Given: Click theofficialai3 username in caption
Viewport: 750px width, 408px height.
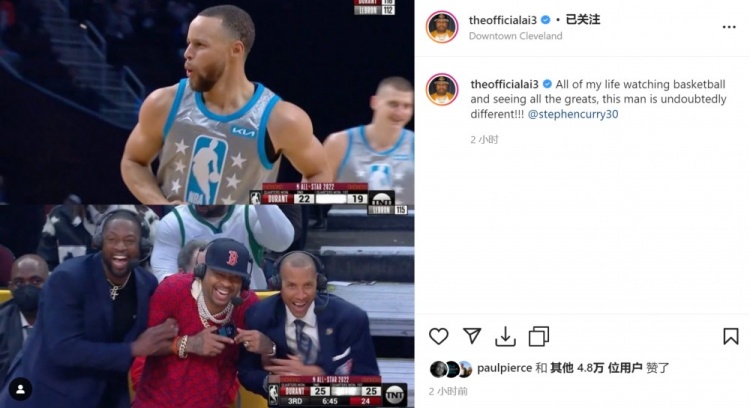Looking at the screenshot, I should [504, 84].
